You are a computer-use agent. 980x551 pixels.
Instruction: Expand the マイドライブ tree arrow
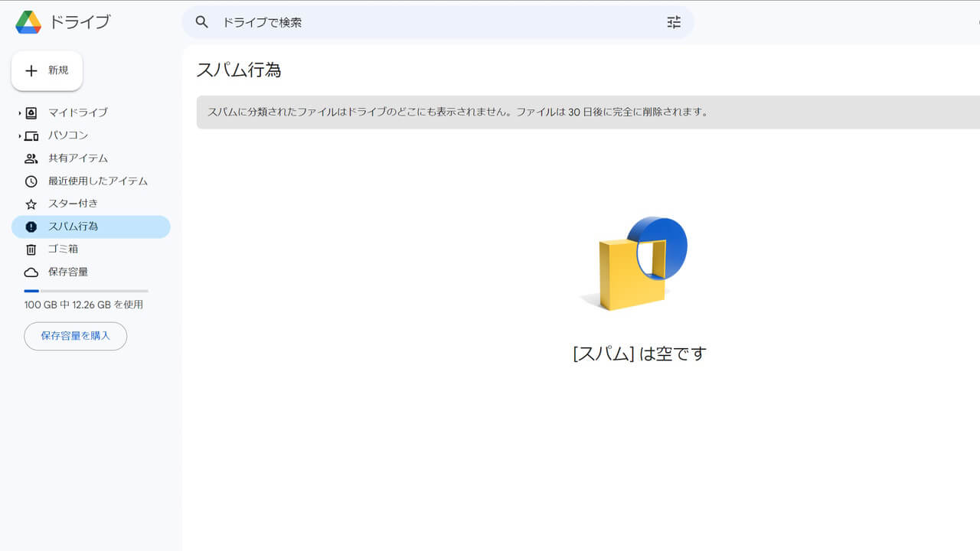[x=18, y=112]
